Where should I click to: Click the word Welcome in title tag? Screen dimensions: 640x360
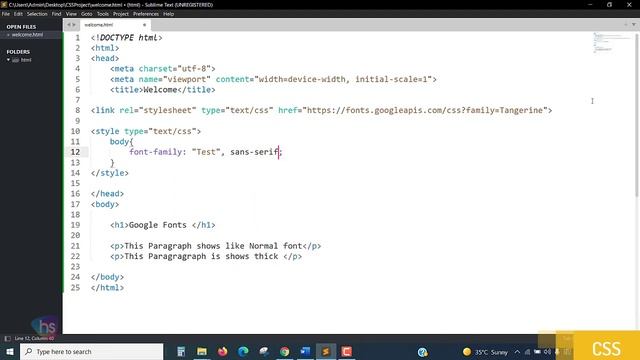pos(160,89)
